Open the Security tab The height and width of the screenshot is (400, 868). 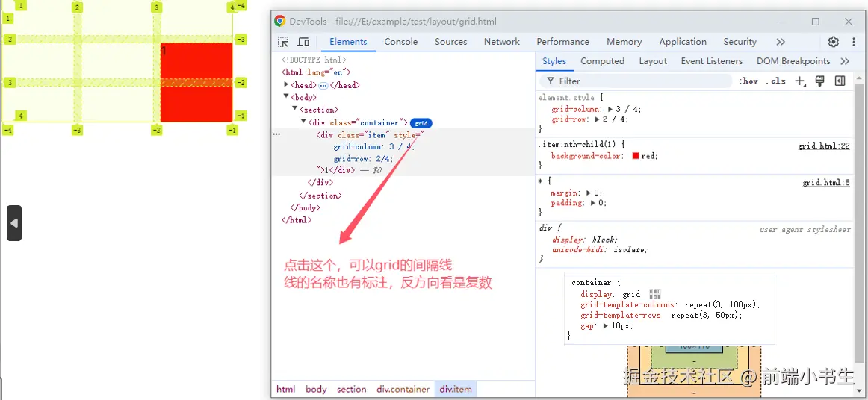coord(740,42)
